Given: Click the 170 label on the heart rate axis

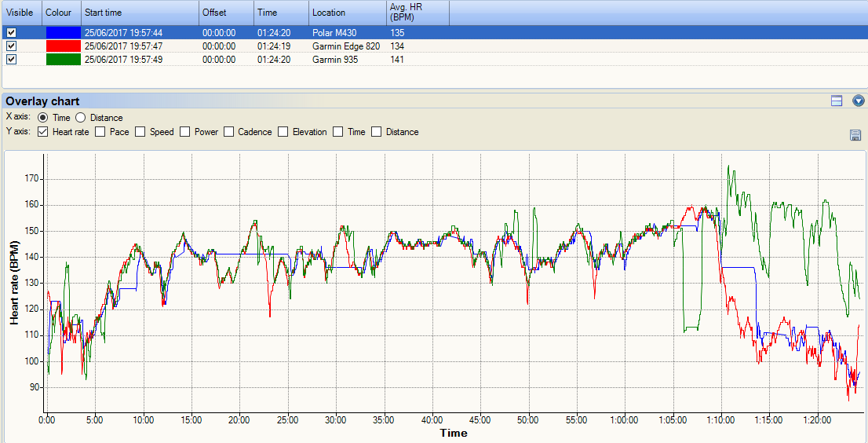Looking at the screenshot, I should point(31,179).
